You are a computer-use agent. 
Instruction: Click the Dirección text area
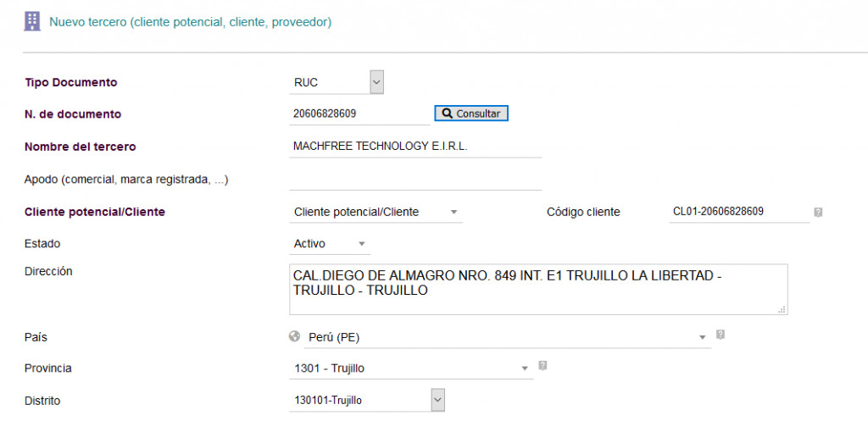coord(538,290)
